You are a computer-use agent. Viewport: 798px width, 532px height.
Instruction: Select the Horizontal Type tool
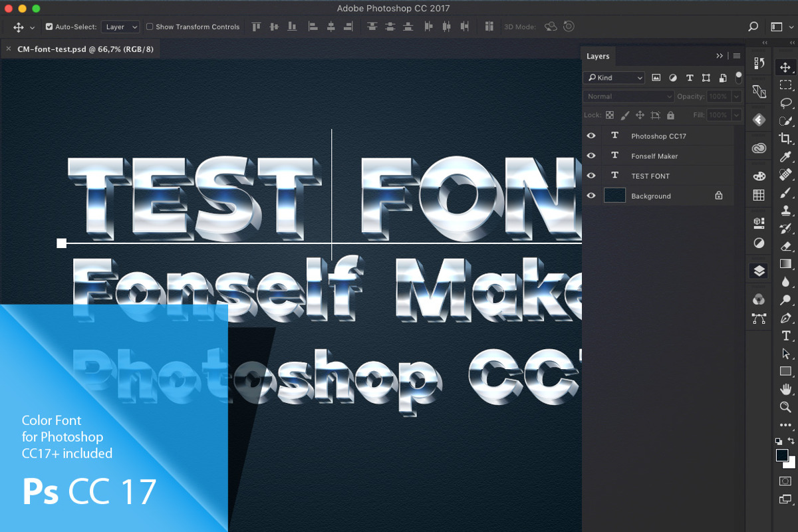pos(785,336)
